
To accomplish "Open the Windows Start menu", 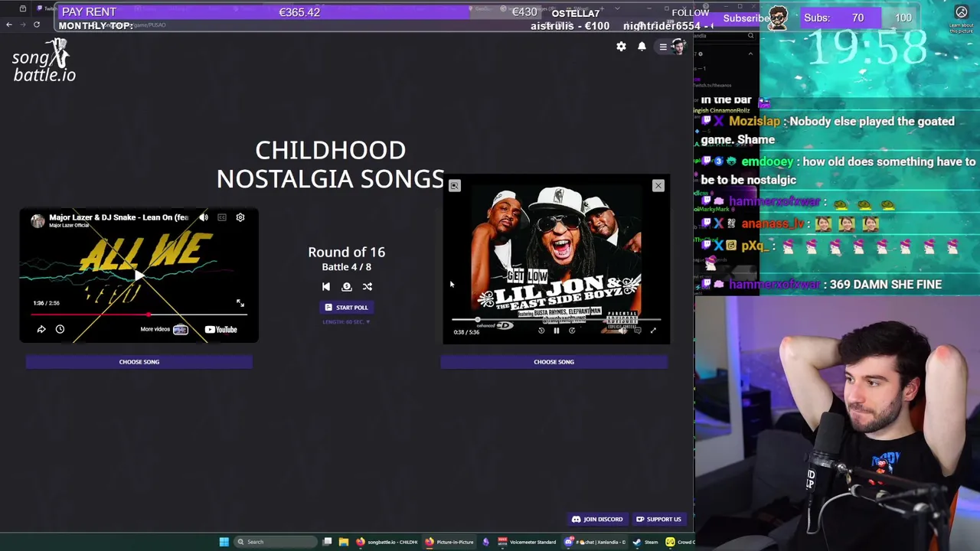I will 224,542.
